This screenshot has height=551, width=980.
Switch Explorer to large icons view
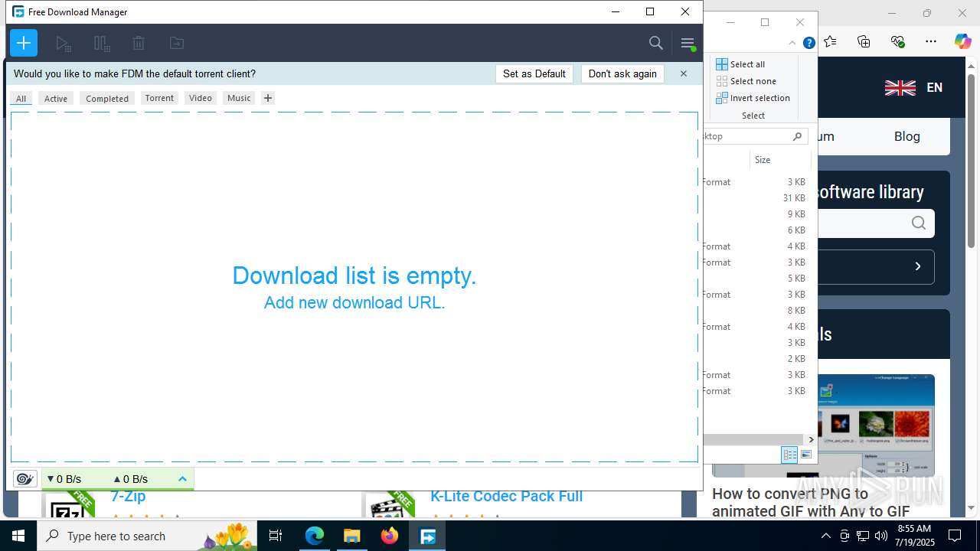[x=806, y=455]
